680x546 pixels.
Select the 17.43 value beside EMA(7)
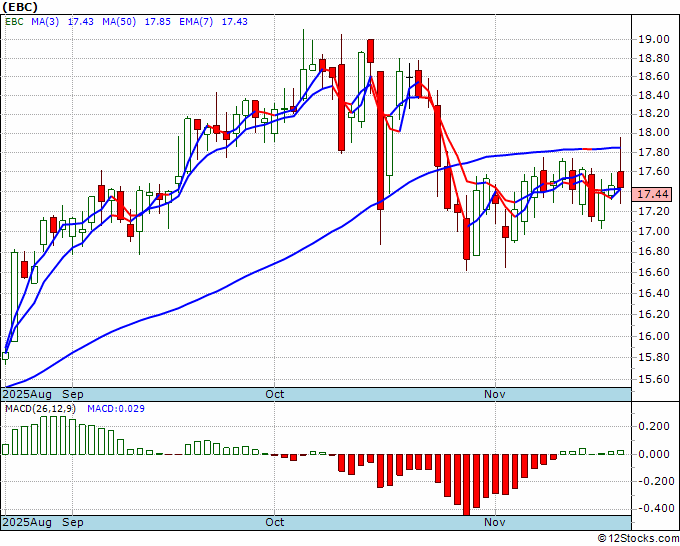[235, 22]
